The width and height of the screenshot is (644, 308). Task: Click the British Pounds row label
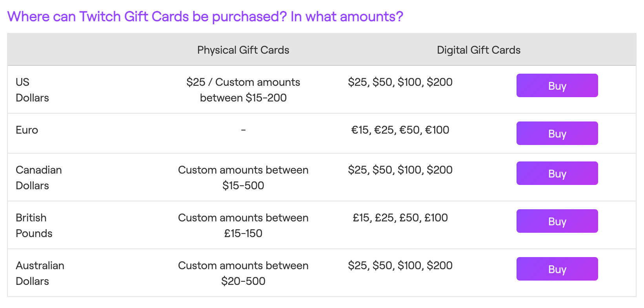[x=34, y=225]
